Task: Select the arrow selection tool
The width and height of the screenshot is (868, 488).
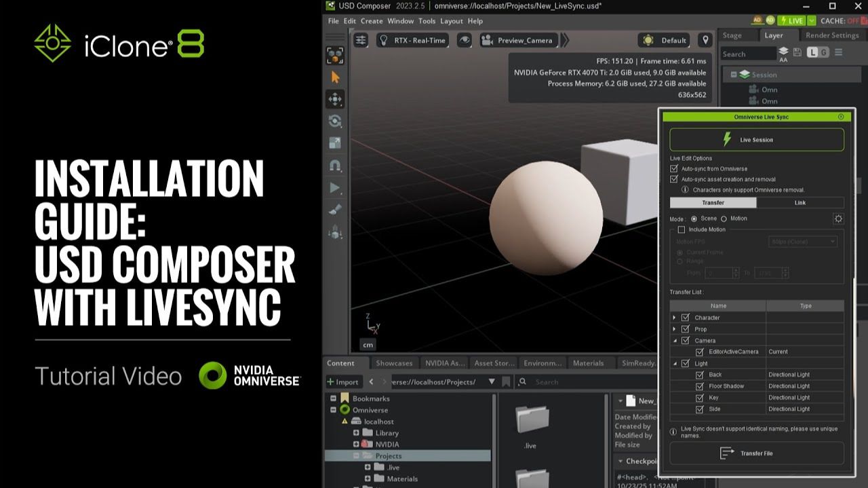Action: pyautogui.click(x=335, y=77)
